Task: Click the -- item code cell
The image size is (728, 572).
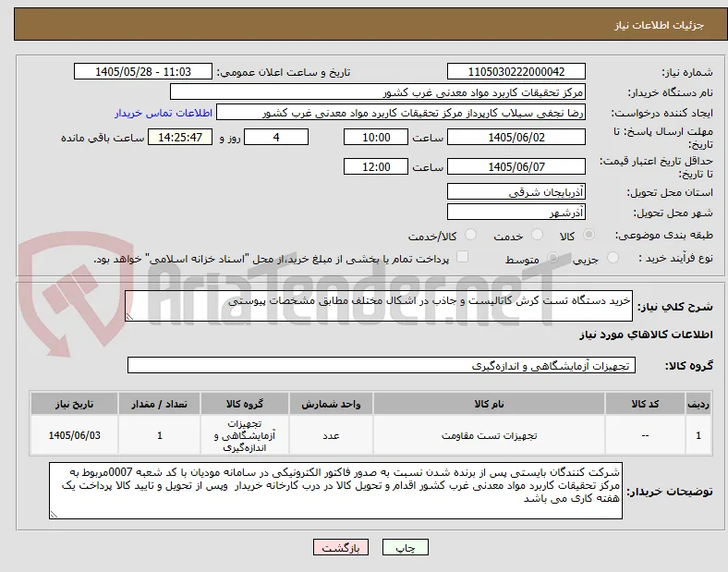Action: pyautogui.click(x=645, y=435)
